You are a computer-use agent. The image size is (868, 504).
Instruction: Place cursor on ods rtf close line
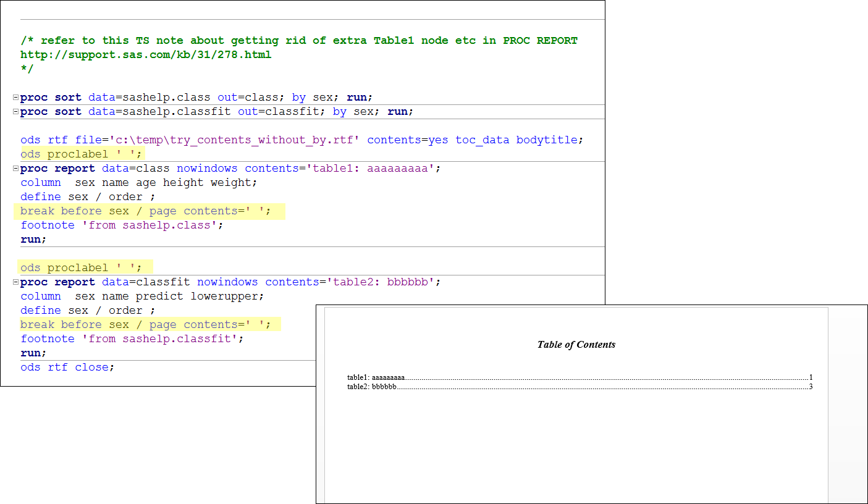(x=67, y=367)
